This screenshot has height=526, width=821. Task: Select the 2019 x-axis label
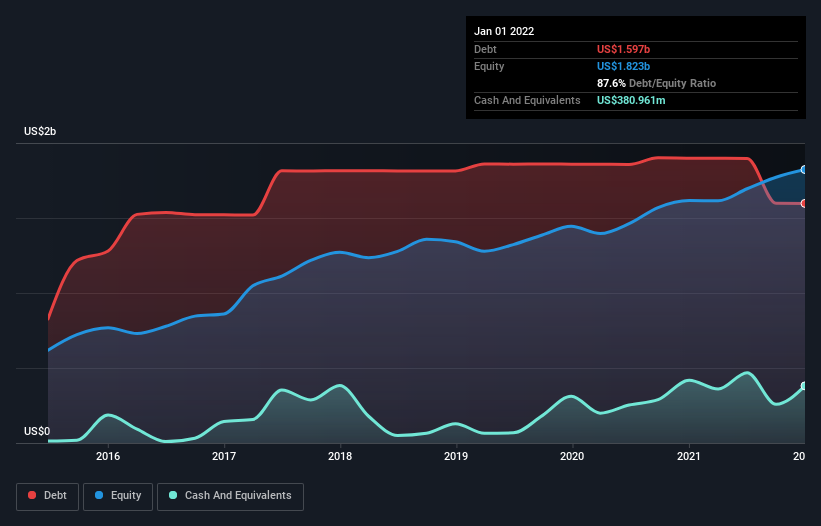pos(456,456)
